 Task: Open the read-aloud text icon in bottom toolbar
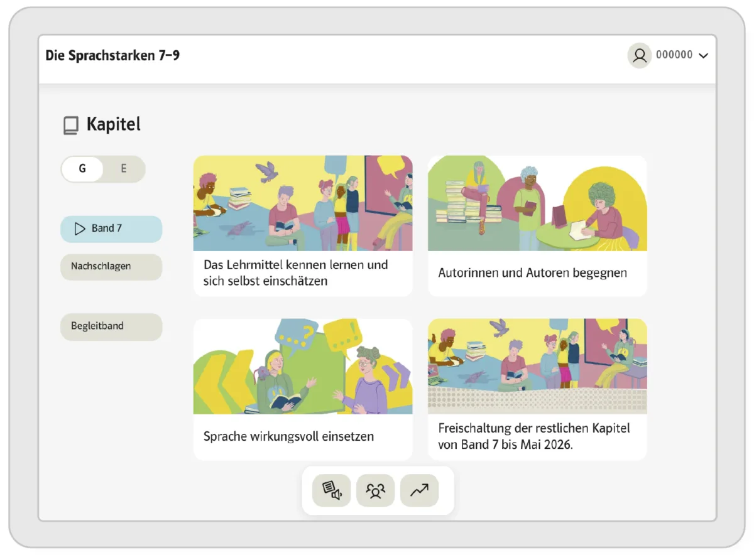tap(331, 491)
